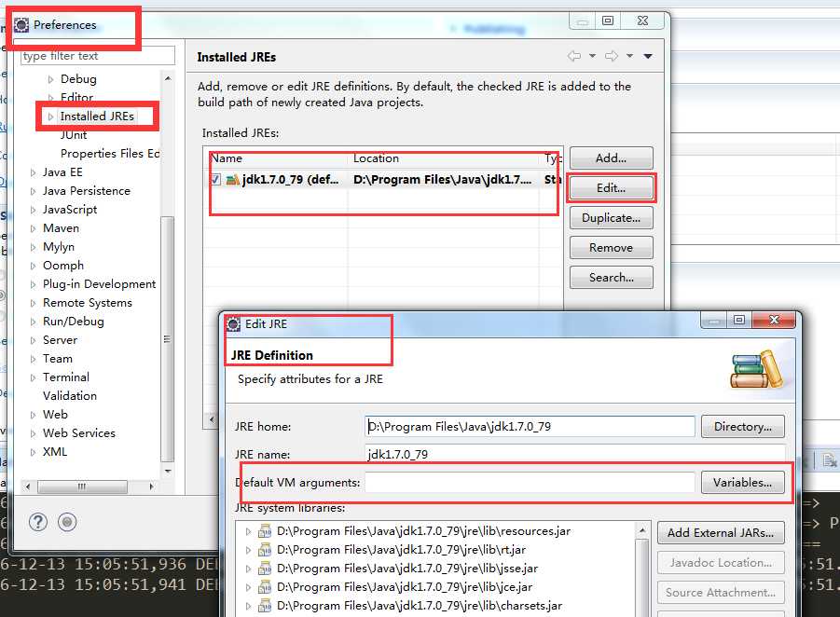Click the tree scrollbar down arrow

tap(168, 472)
